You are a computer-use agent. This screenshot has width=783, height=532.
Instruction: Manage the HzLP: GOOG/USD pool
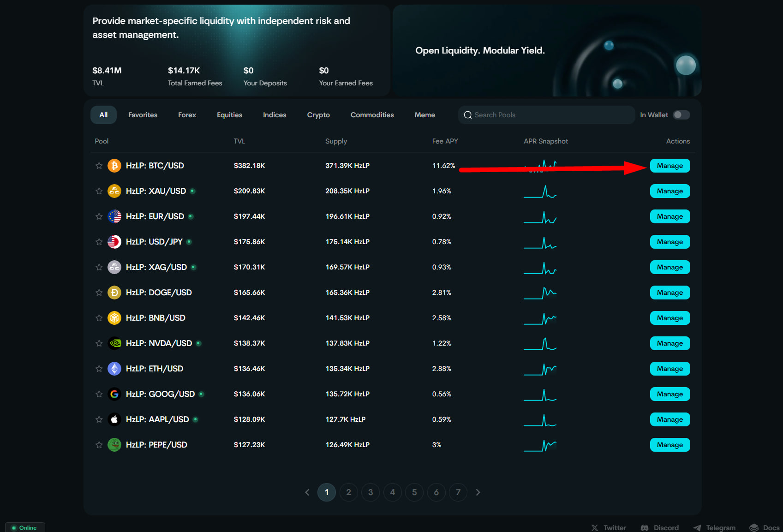coord(670,394)
